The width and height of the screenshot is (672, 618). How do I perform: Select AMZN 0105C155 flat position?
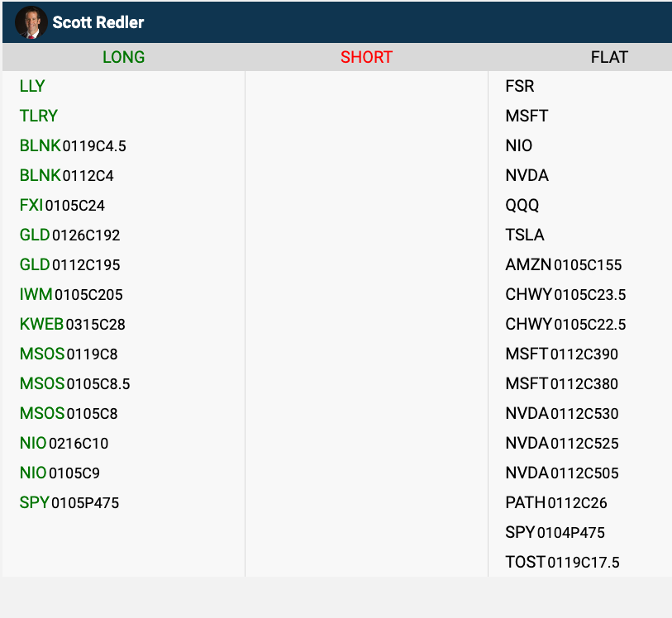point(563,265)
